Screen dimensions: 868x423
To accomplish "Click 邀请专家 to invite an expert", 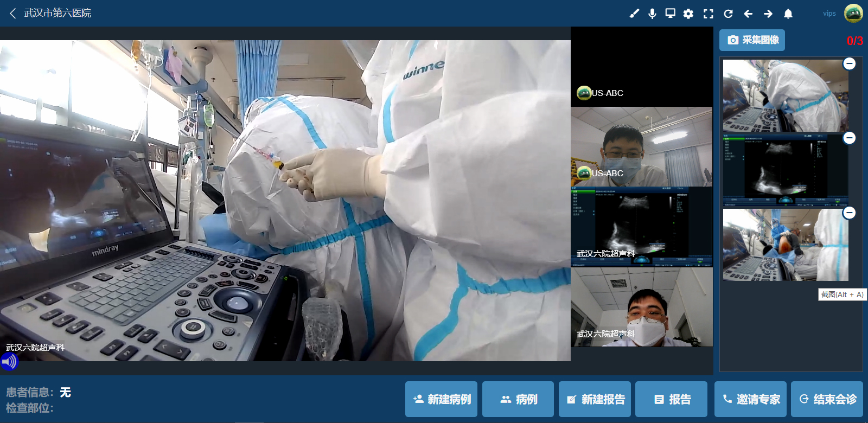I will pyautogui.click(x=750, y=399).
